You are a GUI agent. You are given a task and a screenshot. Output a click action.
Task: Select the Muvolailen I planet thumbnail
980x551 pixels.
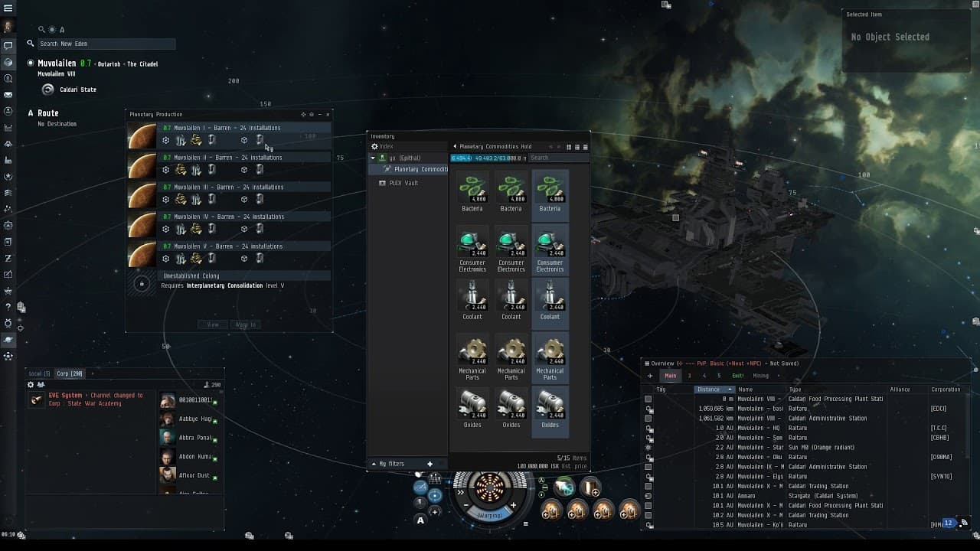pos(142,136)
